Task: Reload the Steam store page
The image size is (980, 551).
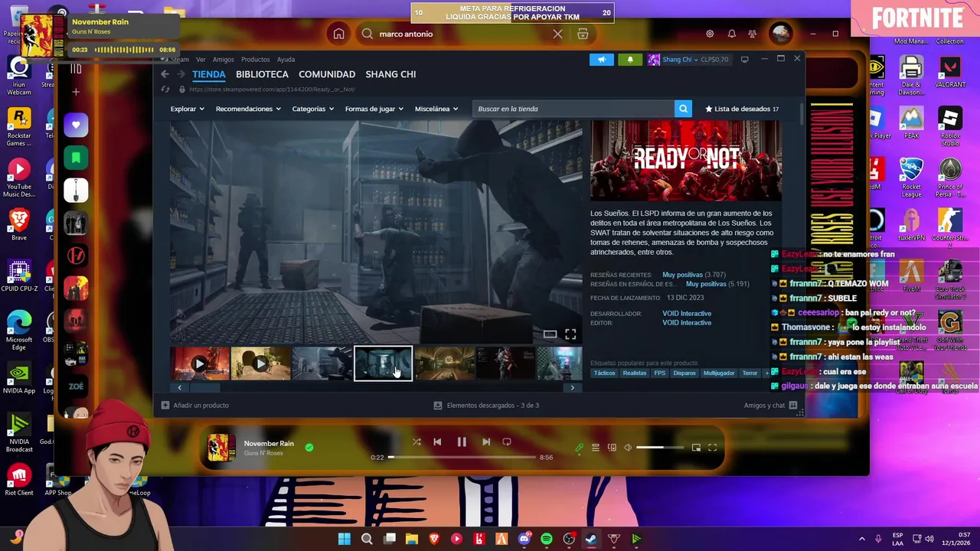Action: [x=165, y=90]
